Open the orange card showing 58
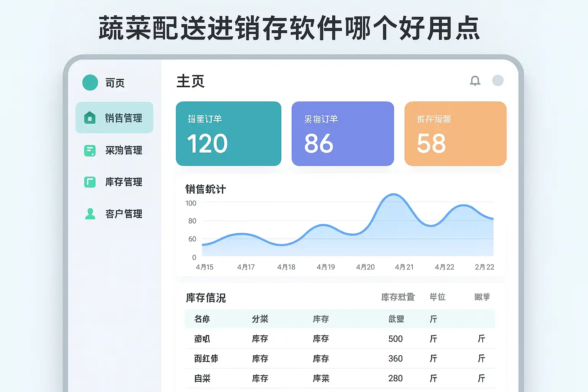The width and height of the screenshot is (588, 392). [456, 134]
